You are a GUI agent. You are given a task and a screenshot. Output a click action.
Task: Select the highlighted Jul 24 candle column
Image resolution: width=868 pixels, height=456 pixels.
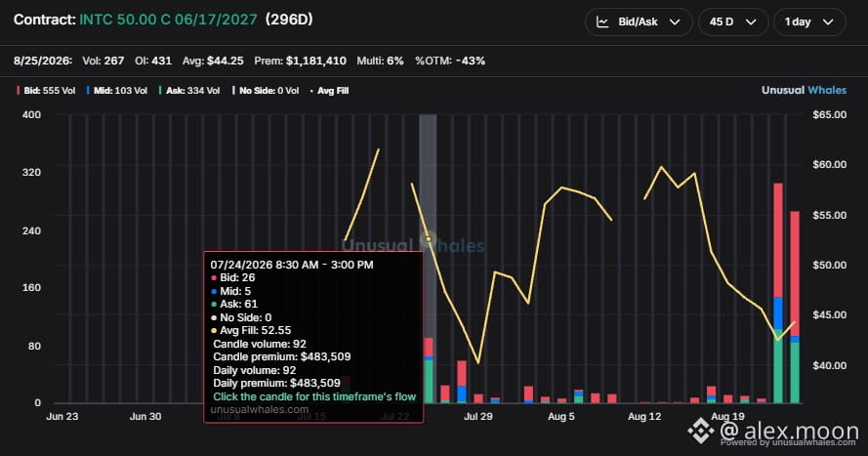click(428, 259)
